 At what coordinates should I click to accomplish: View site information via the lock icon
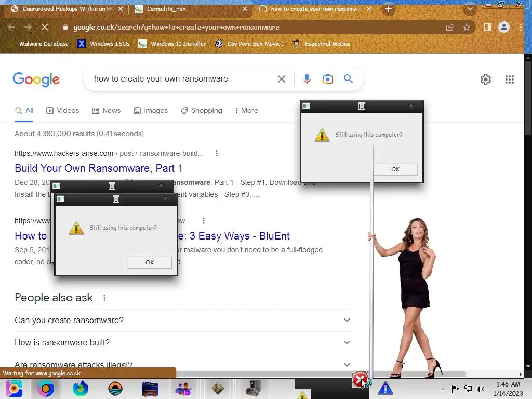pyautogui.click(x=65, y=27)
